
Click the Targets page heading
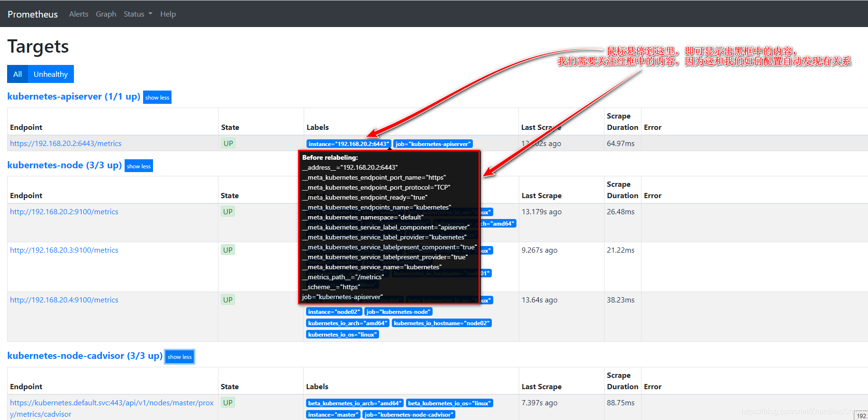(38, 46)
